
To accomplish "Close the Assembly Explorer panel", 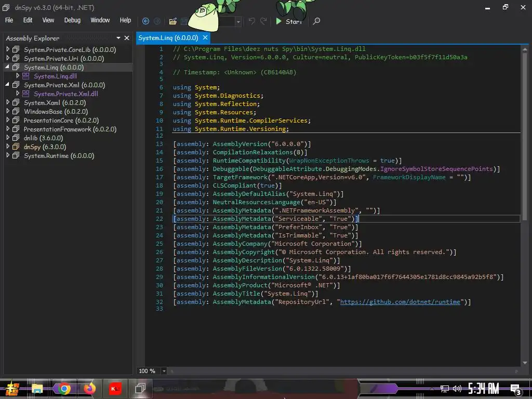I will pos(127,38).
